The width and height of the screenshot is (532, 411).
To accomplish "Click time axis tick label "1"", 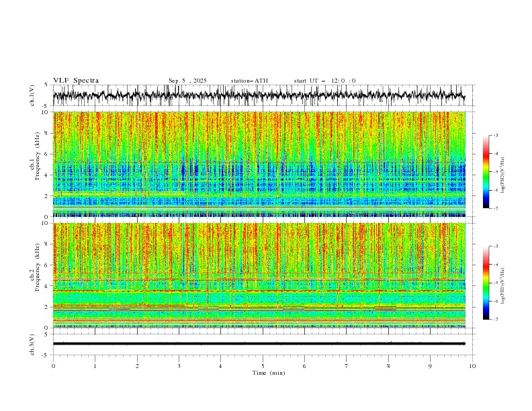I will [x=95, y=366].
